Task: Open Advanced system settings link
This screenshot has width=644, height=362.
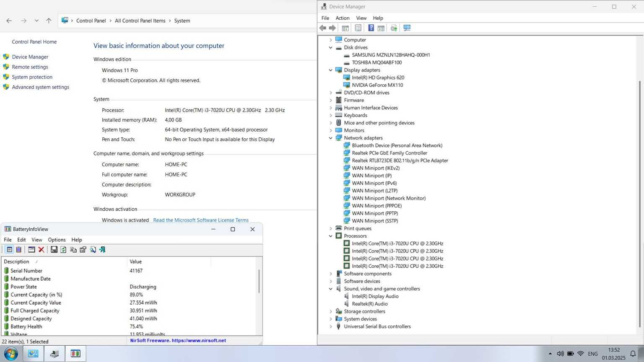Action: click(41, 87)
